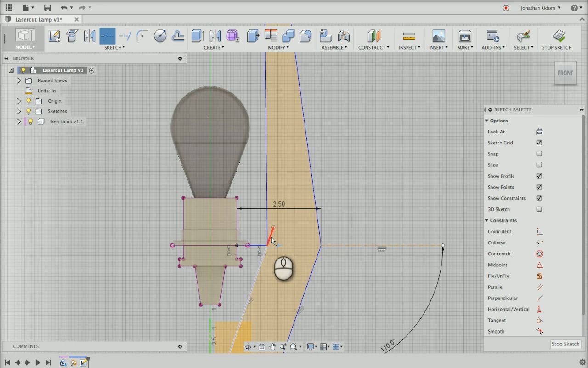Apply the Tangent constraint
Image resolution: width=588 pixels, height=368 pixels.
point(539,321)
